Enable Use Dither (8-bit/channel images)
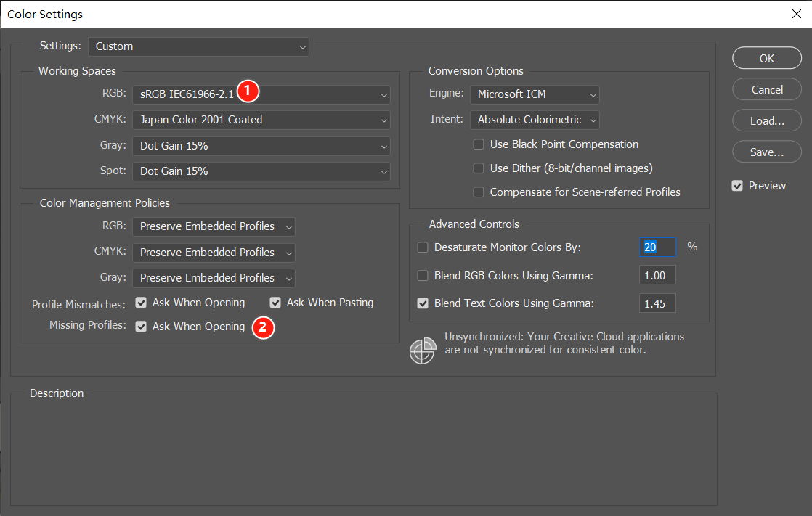Image resolution: width=812 pixels, height=516 pixels. [479, 168]
